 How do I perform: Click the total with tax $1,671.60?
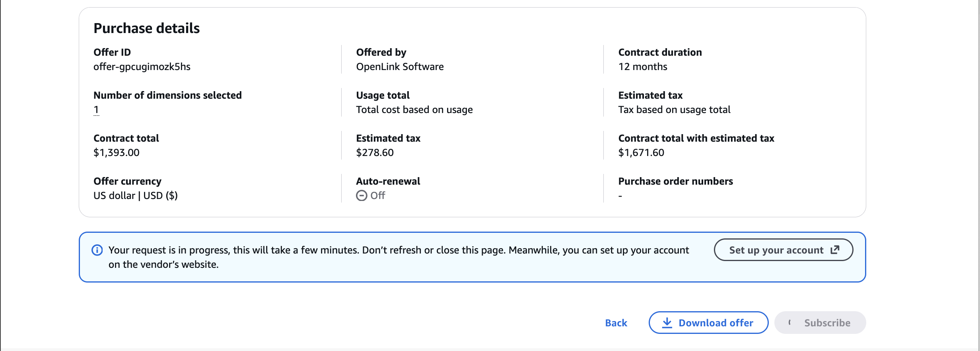point(641,152)
